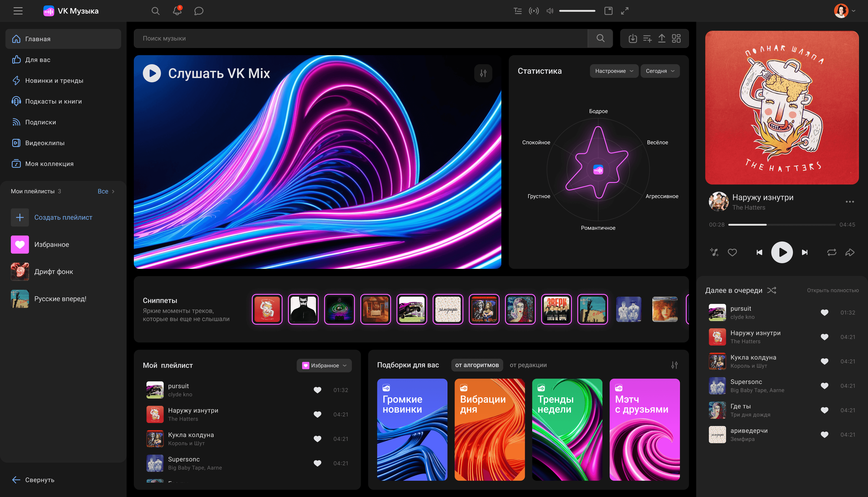Viewport: 868px width, 497px height.
Task: Click the notifications bell icon
Action: click(x=177, y=11)
